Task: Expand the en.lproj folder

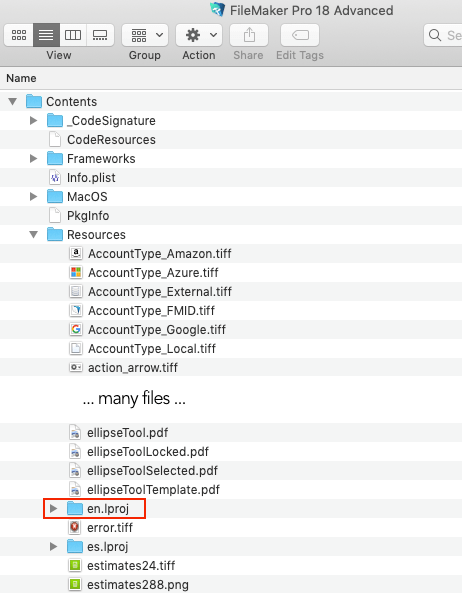Action: pyautogui.click(x=54, y=509)
